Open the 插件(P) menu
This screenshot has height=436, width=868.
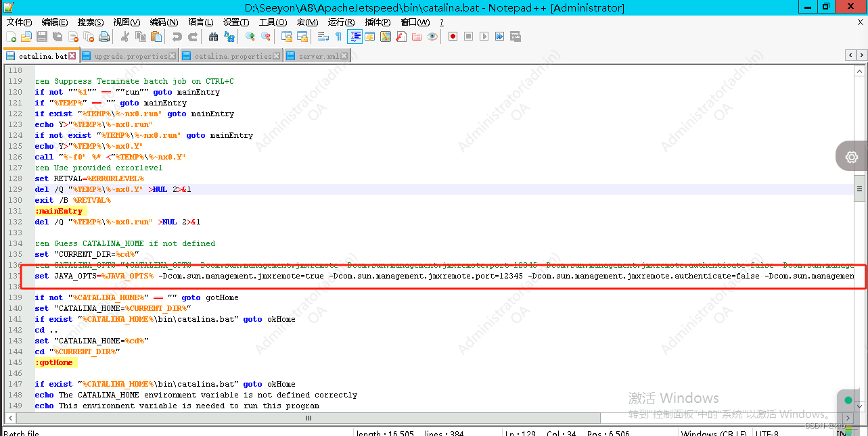click(x=378, y=22)
